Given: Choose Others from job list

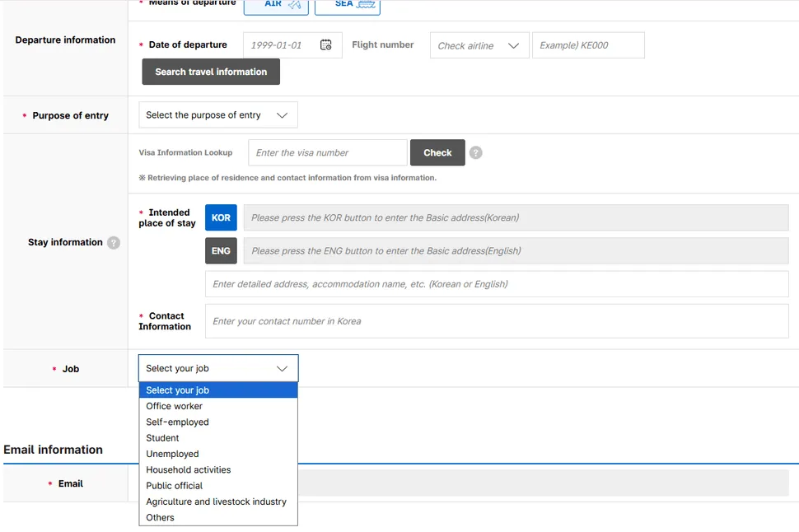Looking at the screenshot, I should coord(218,517).
